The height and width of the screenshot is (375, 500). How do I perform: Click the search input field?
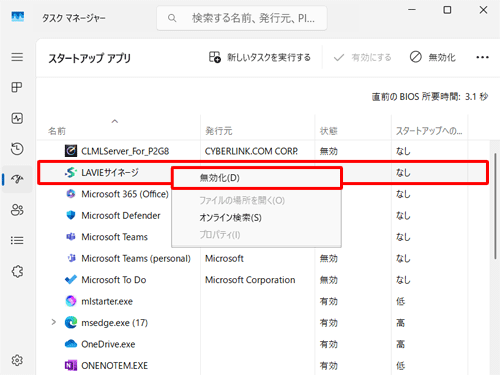point(242,18)
